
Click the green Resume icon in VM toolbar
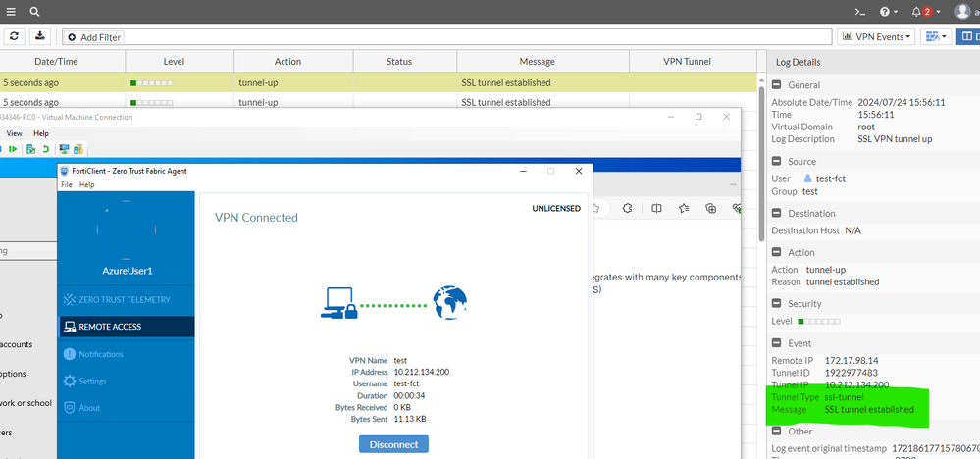13,149
